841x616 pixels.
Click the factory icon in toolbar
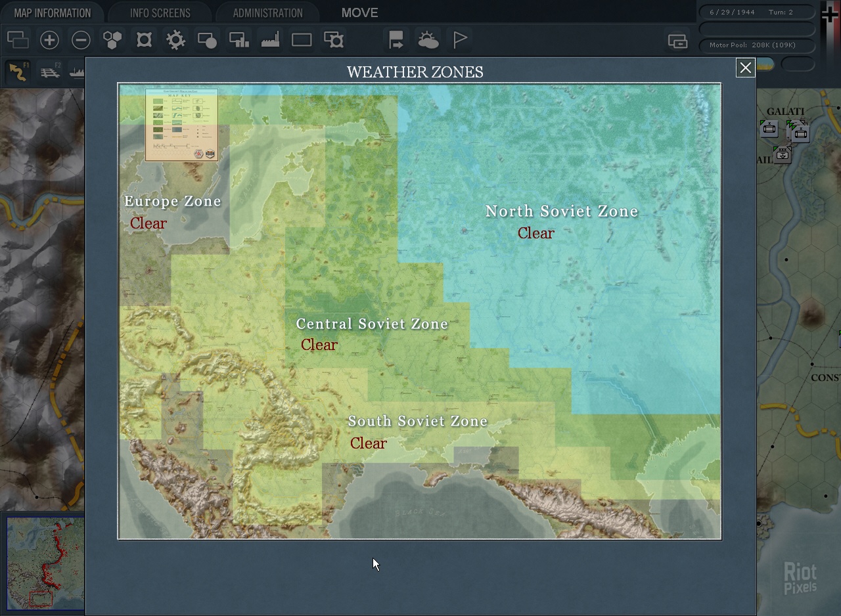click(270, 40)
